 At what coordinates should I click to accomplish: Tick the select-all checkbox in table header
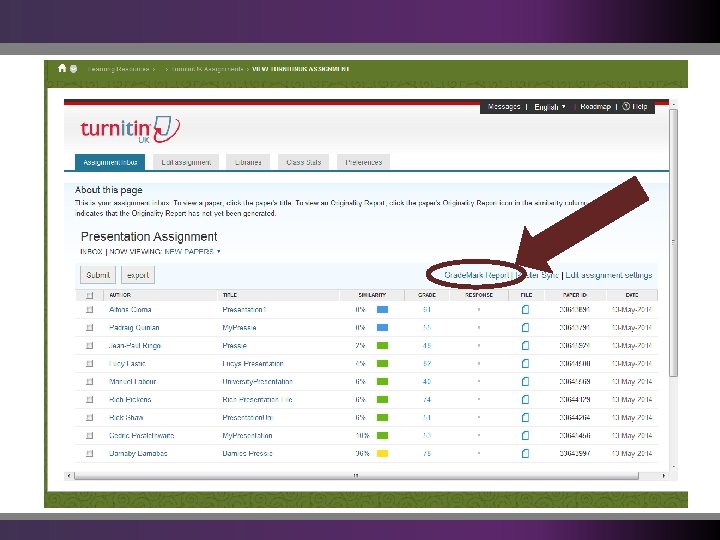click(90, 295)
